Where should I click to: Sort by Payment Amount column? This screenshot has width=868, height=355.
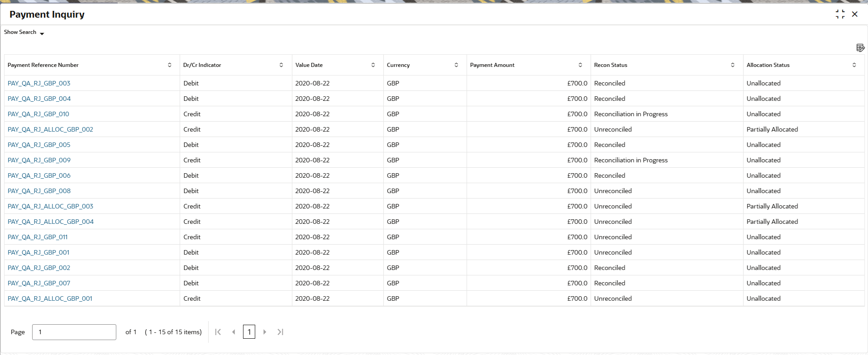coord(580,65)
